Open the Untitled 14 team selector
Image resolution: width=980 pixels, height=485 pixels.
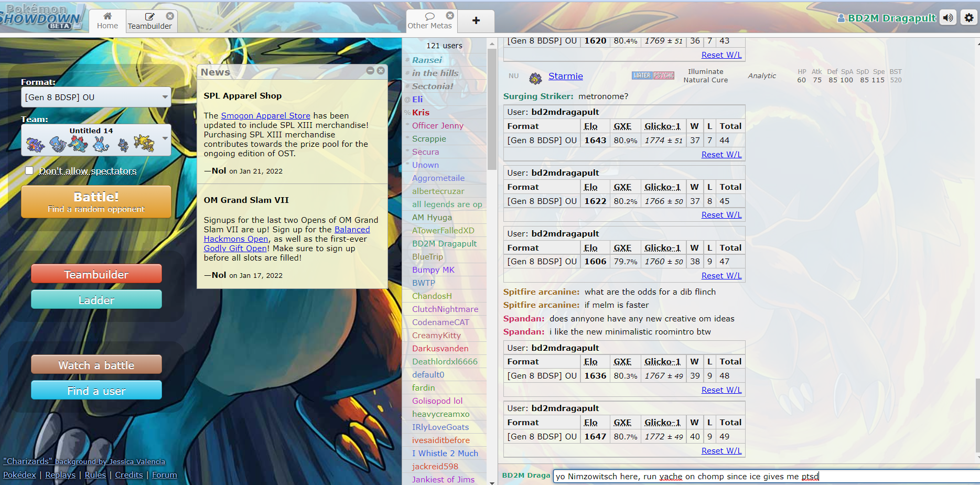pyautogui.click(x=96, y=140)
